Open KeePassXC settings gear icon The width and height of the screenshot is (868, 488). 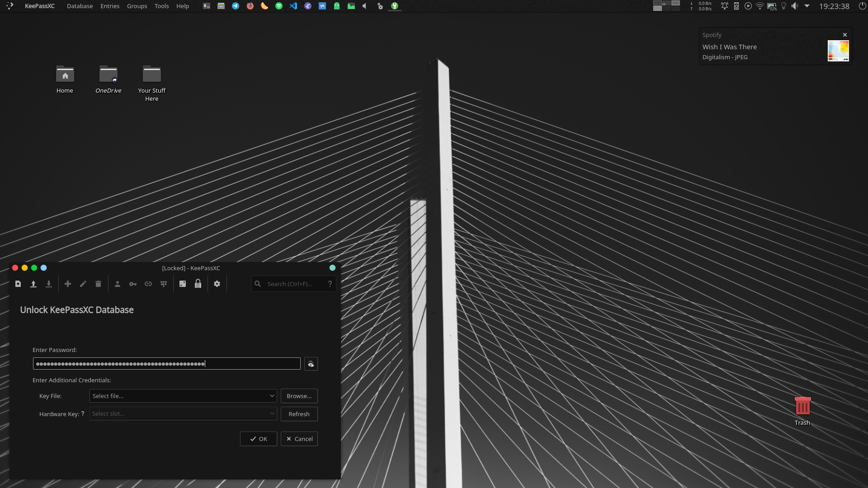pyautogui.click(x=217, y=284)
